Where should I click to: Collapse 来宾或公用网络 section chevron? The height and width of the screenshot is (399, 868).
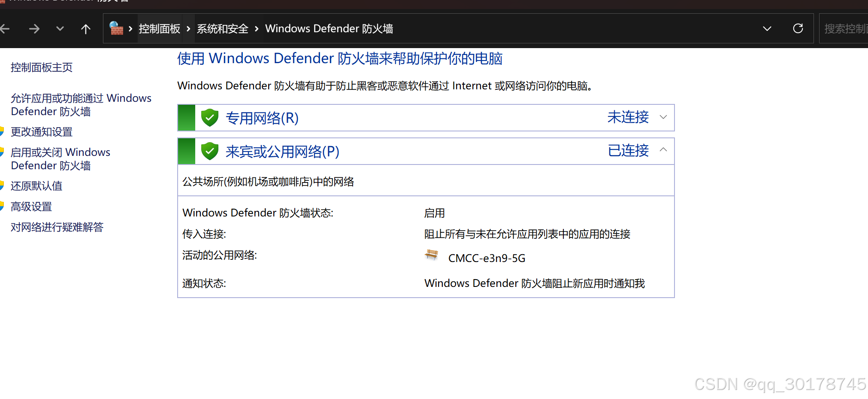(x=663, y=149)
